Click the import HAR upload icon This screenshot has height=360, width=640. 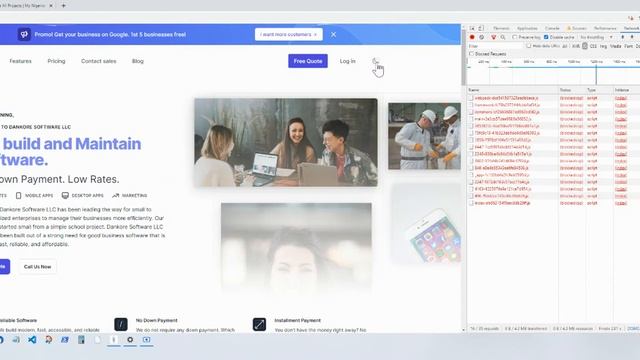pos(623,37)
